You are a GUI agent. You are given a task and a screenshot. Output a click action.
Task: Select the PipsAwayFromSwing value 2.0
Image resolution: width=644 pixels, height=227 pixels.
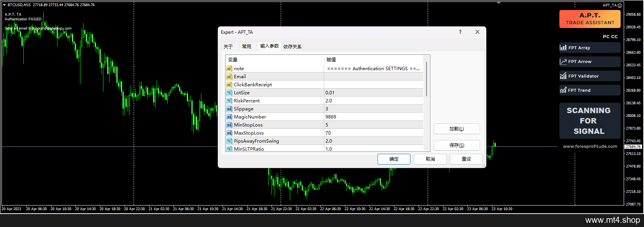[x=374, y=141]
